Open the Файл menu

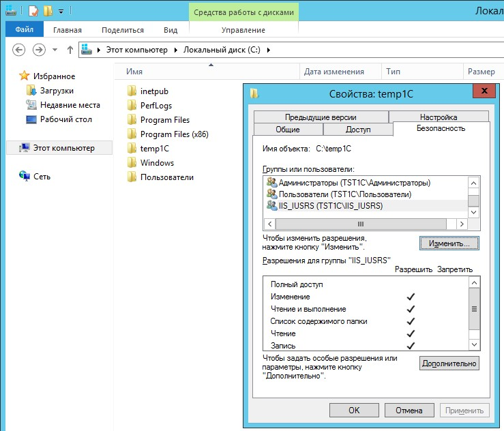[24, 30]
